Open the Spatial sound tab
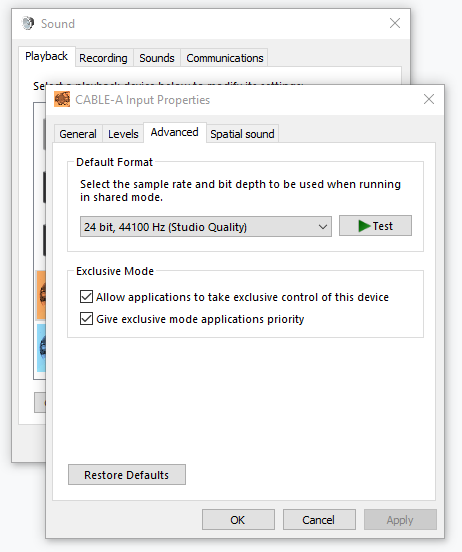 click(x=242, y=134)
